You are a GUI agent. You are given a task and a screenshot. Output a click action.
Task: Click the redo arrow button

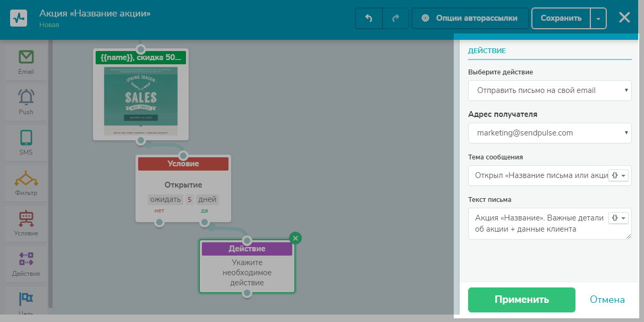(395, 18)
